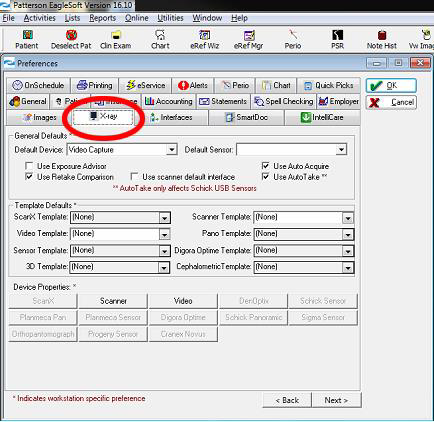Open the PSR toolbar icon

click(x=337, y=40)
